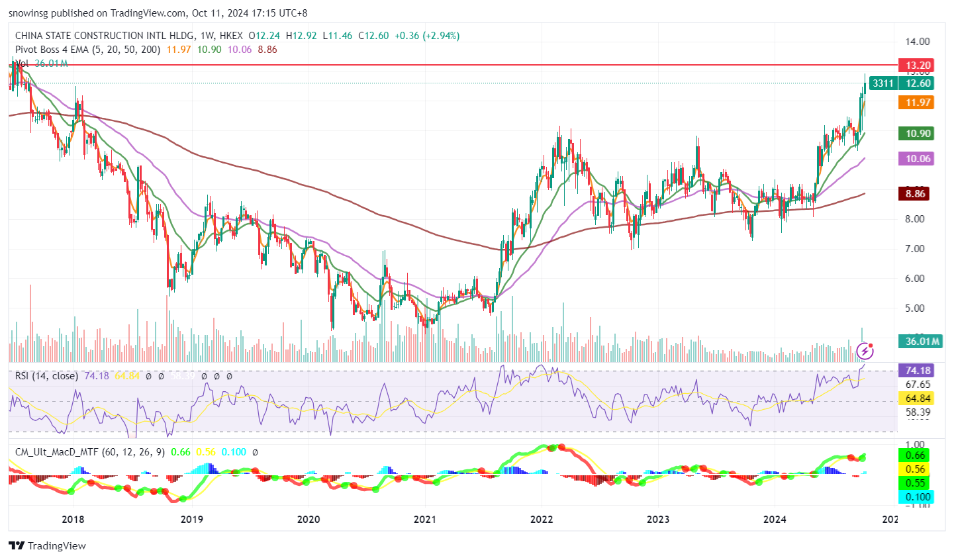The image size is (954, 560).
Task: Click the 67.65 RSI axis label
Action: click(x=918, y=385)
